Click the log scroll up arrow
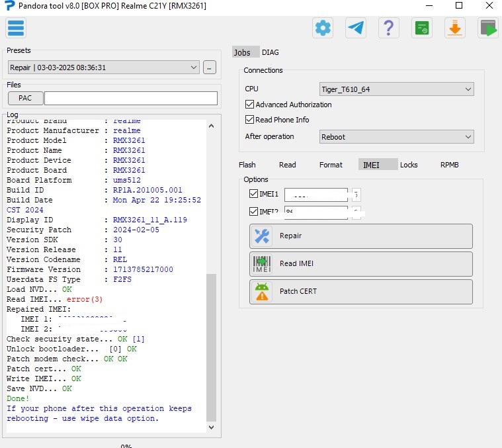Screen dimensions: 502x448 tap(211, 126)
